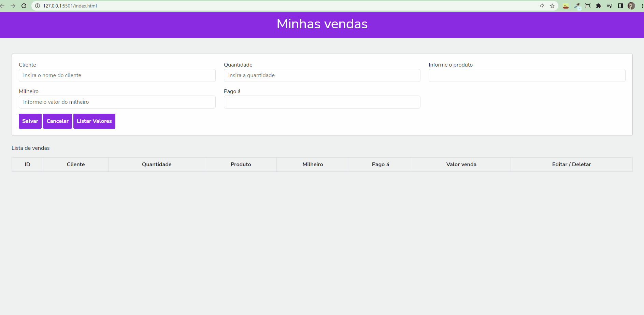The width and height of the screenshot is (644, 315).
Task: Open the screenshot capture extension
Action: point(588,6)
